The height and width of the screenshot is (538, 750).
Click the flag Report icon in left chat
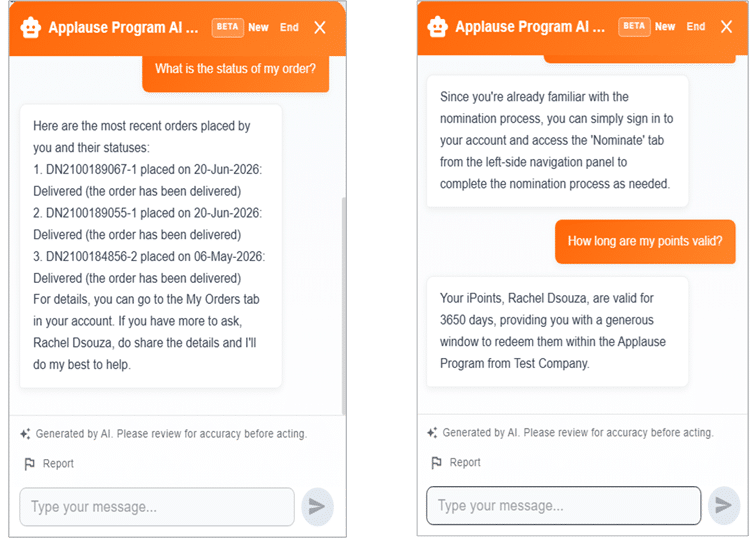30,463
